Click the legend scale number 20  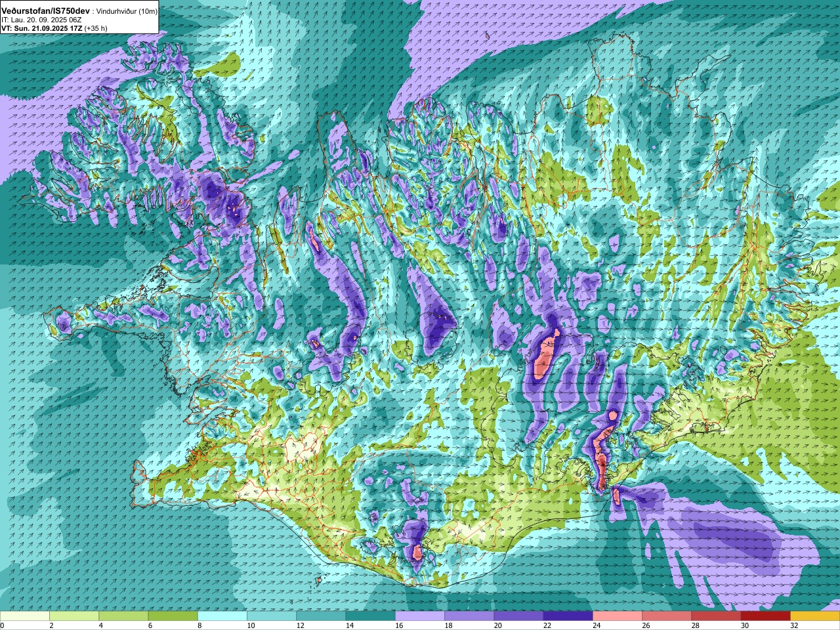click(x=498, y=625)
